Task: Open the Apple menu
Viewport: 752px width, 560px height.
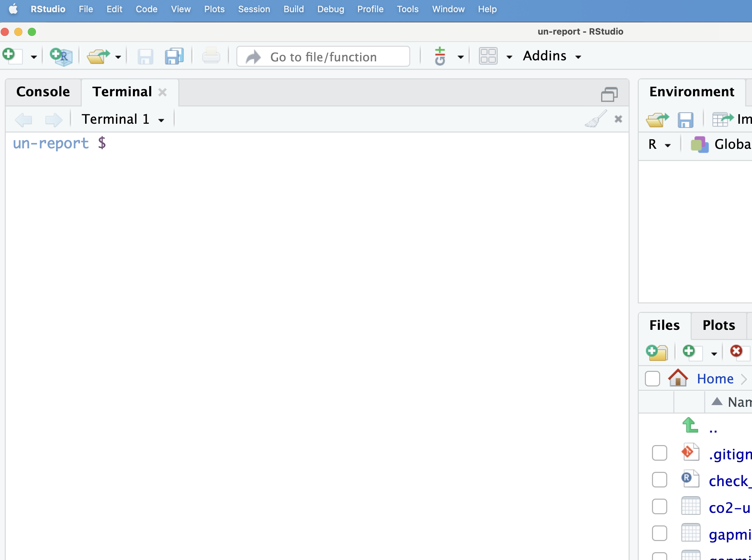Action: coord(13,9)
